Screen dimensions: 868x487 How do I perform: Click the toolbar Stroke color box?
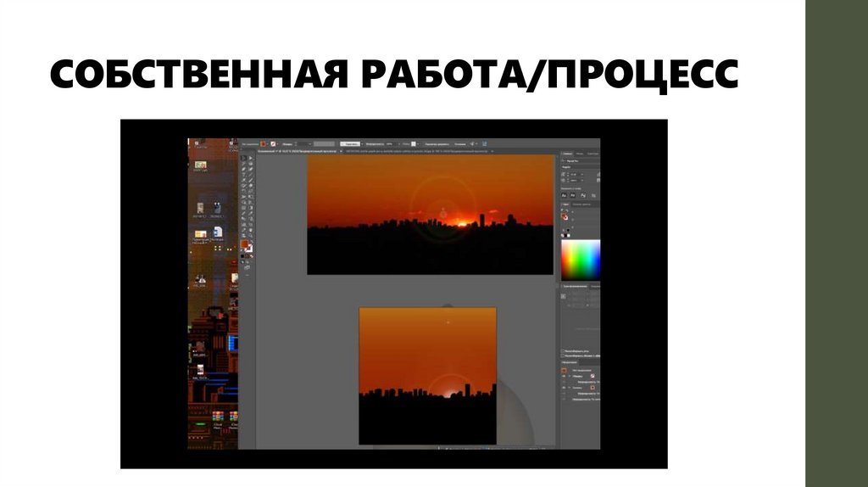[249, 249]
